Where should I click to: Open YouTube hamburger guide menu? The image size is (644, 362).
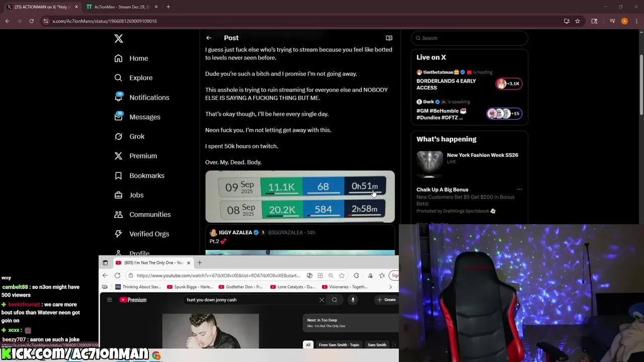pos(109,300)
